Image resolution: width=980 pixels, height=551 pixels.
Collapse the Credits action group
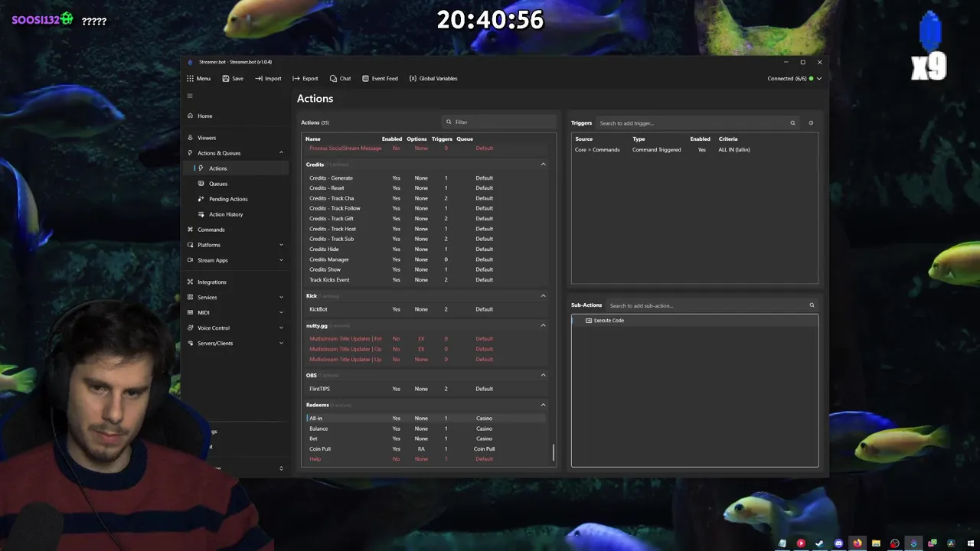point(544,164)
